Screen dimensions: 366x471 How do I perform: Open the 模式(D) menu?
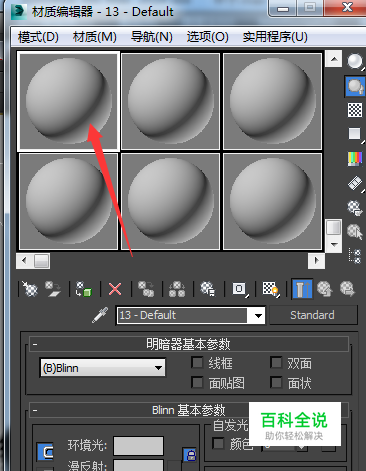click(38, 37)
